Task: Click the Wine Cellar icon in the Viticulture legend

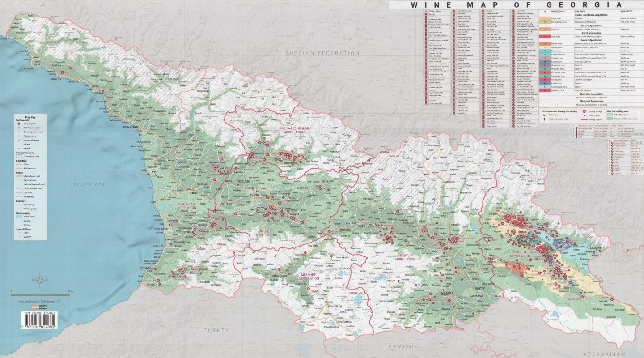Action: coord(584,115)
